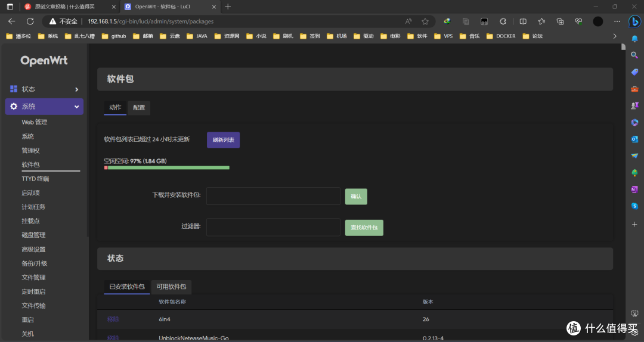Click the 刷新列表 button
This screenshot has height=342, width=644.
(x=223, y=139)
